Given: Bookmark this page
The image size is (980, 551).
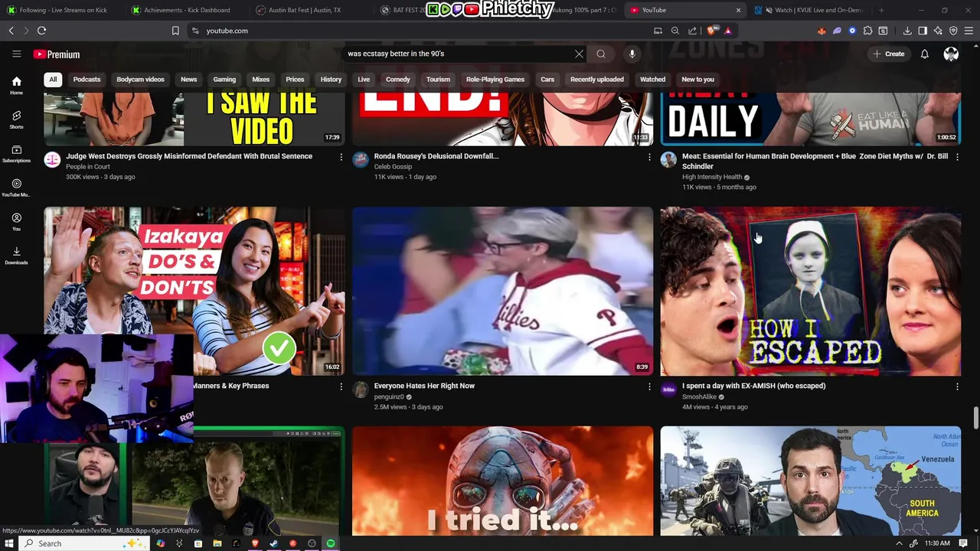Looking at the screenshot, I should point(175,31).
